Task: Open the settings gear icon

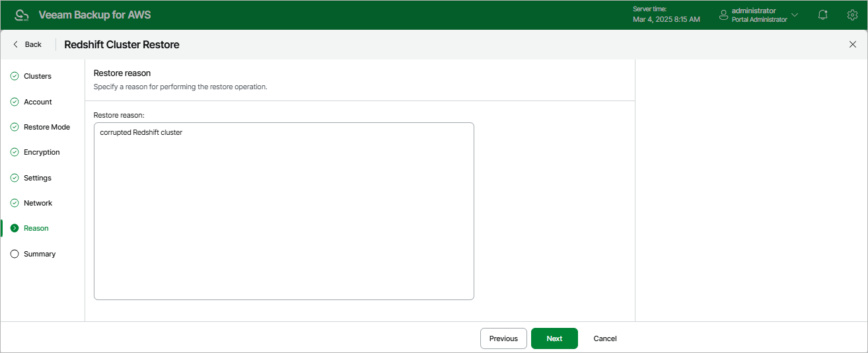Action: [852, 15]
